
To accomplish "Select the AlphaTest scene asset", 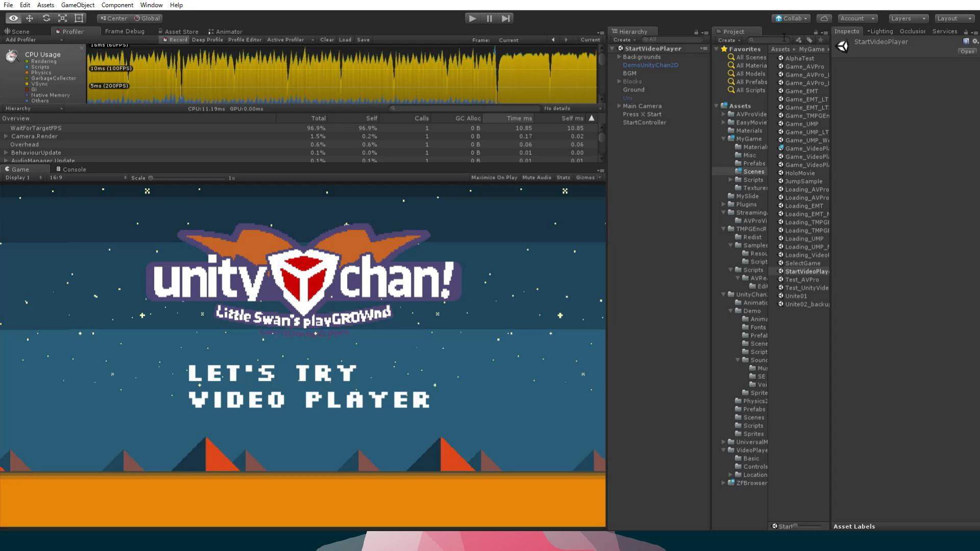I will pyautogui.click(x=799, y=58).
